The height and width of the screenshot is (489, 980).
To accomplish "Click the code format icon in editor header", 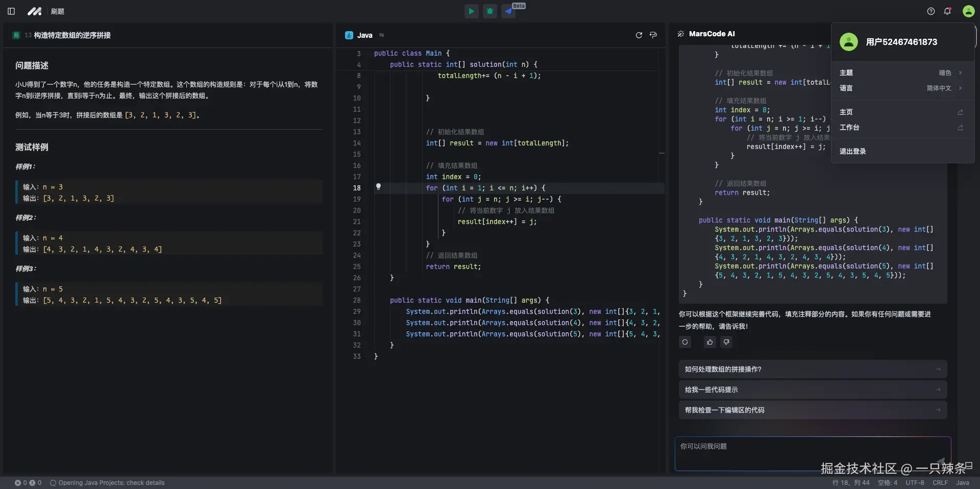I will (x=653, y=35).
